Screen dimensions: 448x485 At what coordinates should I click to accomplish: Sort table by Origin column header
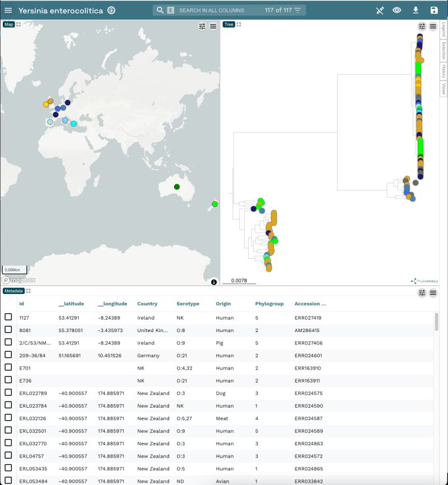(223, 304)
